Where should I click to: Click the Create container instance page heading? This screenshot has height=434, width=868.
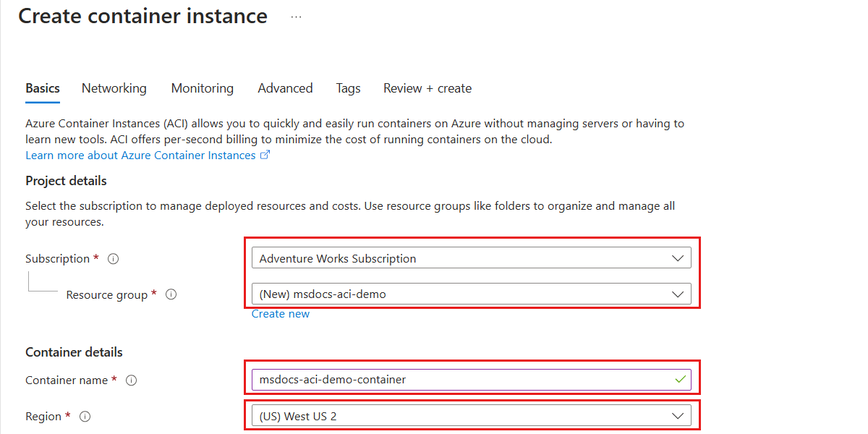tap(143, 16)
